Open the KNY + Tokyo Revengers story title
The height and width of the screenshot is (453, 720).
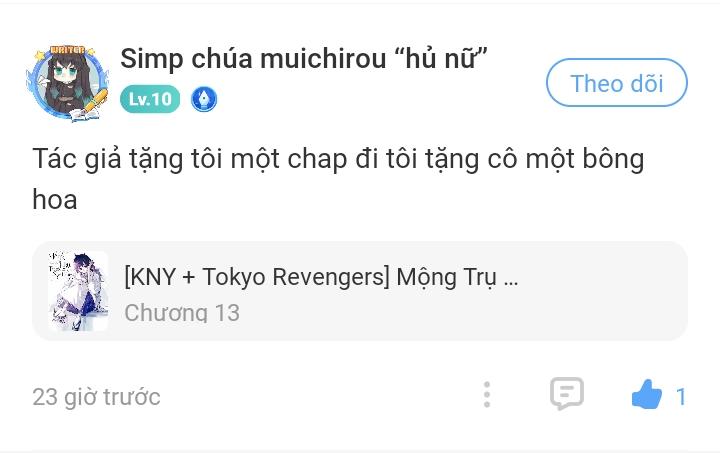[321, 277]
